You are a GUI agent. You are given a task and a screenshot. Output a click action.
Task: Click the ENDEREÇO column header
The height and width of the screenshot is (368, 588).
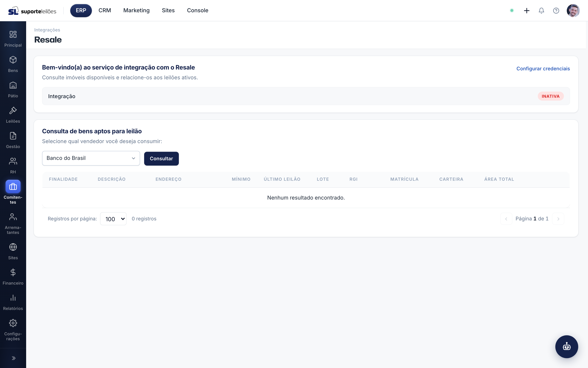point(168,179)
